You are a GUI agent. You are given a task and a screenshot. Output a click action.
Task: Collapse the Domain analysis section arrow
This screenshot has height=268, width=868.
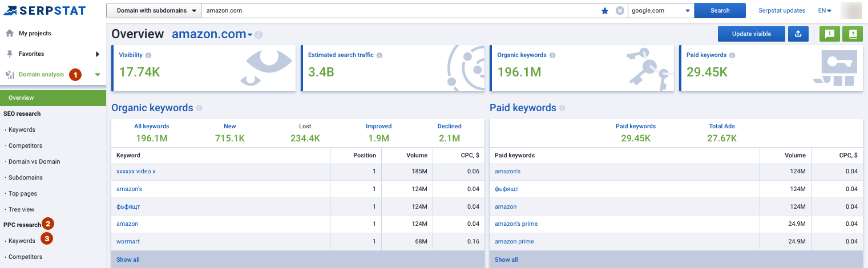click(x=98, y=75)
